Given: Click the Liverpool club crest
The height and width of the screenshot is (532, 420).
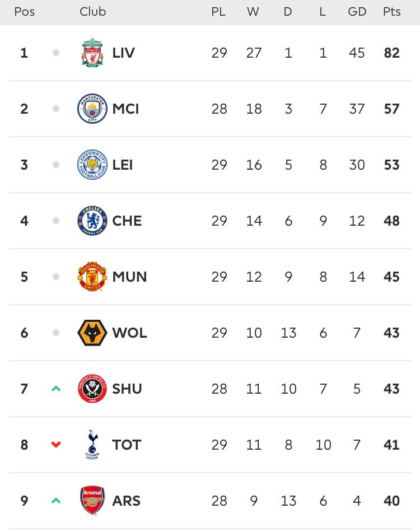Looking at the screenshot, I should (x=92, y=53).
